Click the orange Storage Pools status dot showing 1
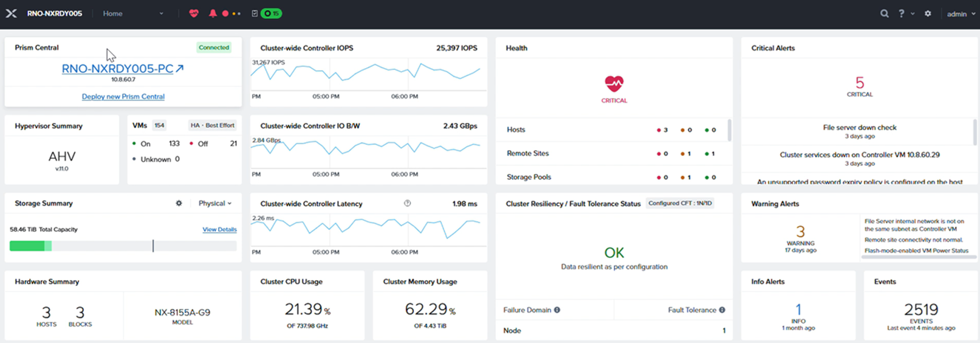The height and width of the screenshot is (343, 980). tap(682, 178)
